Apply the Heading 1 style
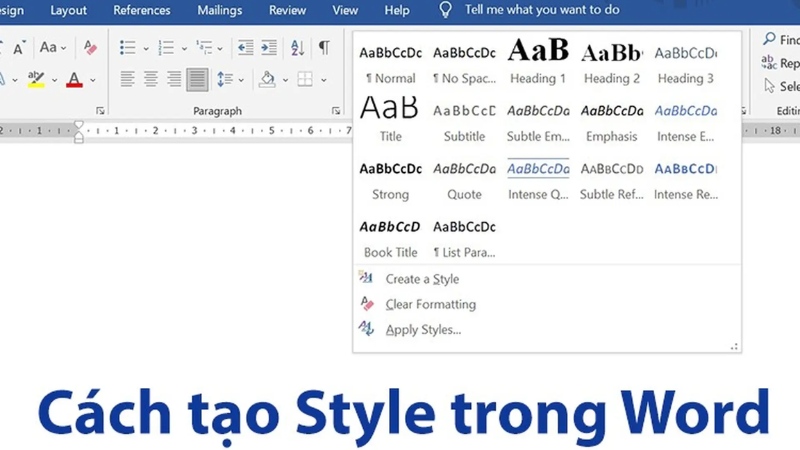Screen dimensions: 800x450 coord(538,63)
